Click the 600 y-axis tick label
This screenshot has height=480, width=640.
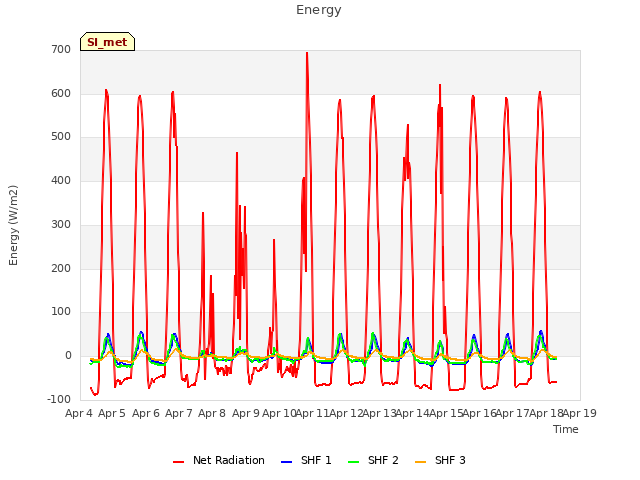tap(61, 93)
